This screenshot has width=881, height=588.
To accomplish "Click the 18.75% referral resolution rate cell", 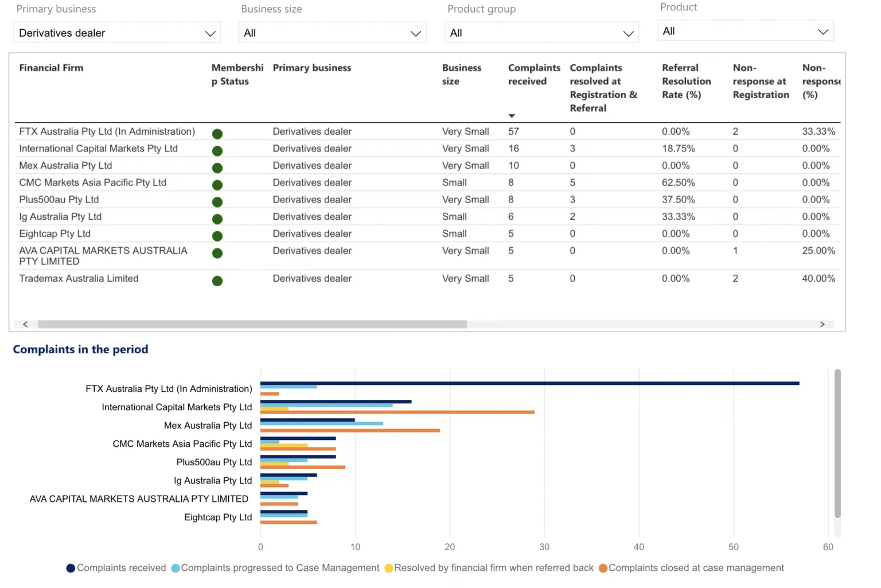I will click(x=679, y=149).
